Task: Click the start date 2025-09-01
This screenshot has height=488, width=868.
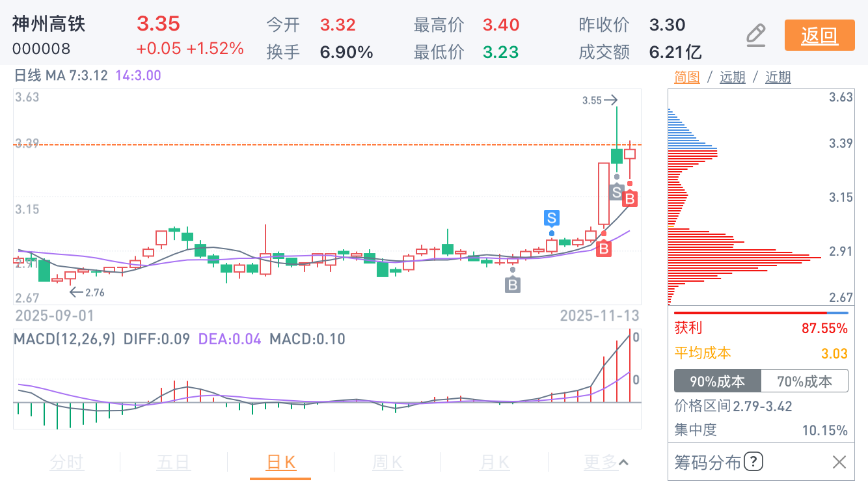Action: click(55, 316)
